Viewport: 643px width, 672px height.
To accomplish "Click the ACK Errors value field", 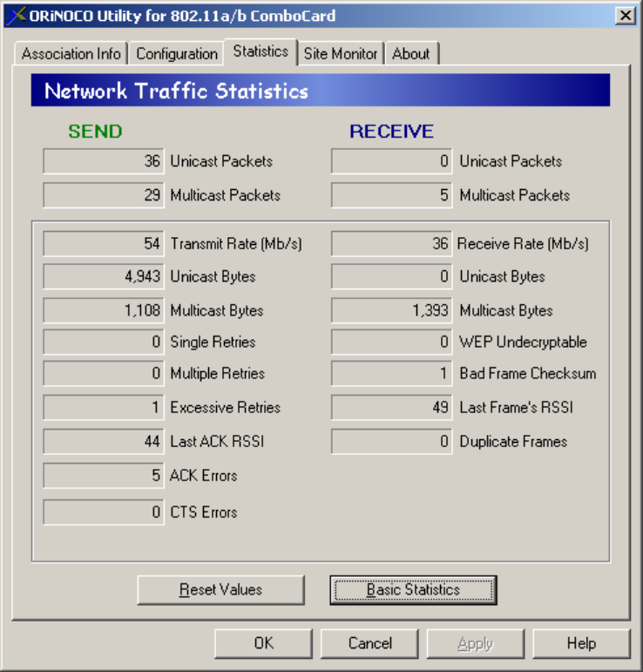I will click(x=103, y=475).
